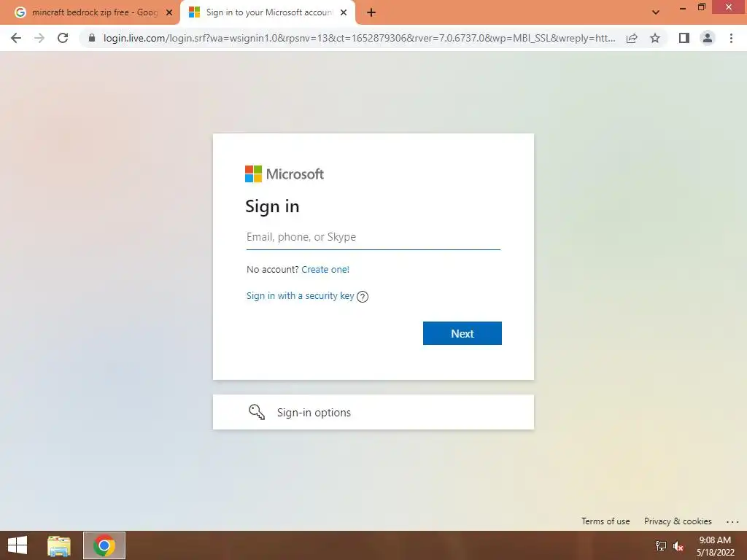Click the muted volume tray icon
The height and width of the screenshot is (560, 747).
click(x=678, y=546)
